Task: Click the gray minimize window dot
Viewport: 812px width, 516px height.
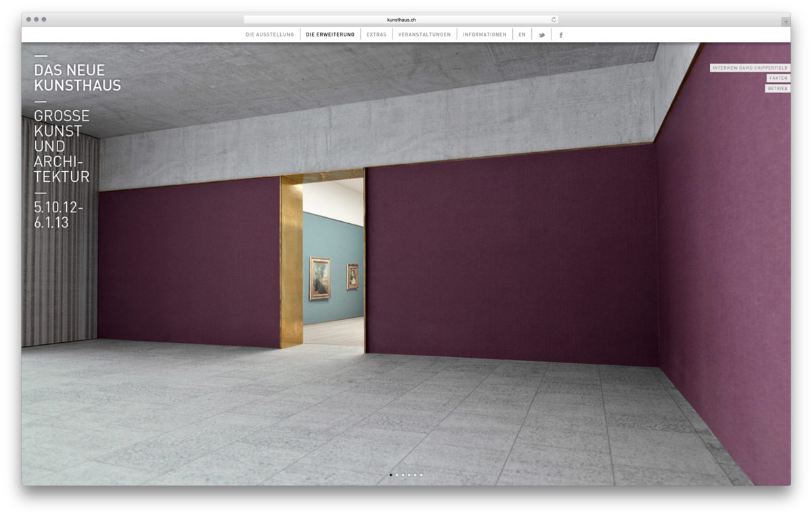Action: [x=37, y=20]
